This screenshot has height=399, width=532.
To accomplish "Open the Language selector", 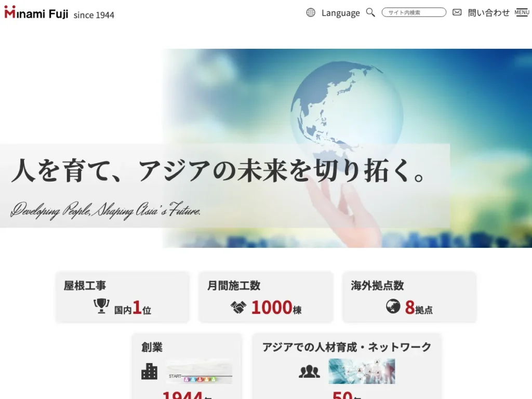I will point(341,13).
